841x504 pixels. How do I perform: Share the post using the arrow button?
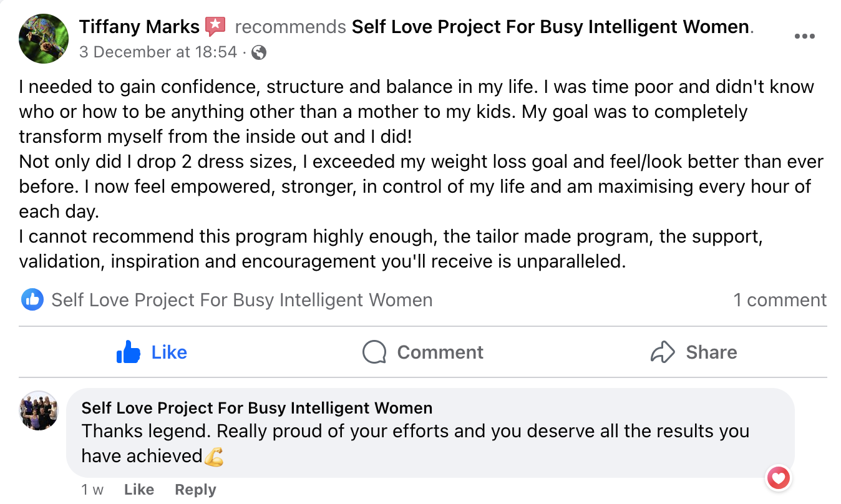coord(693,352)
